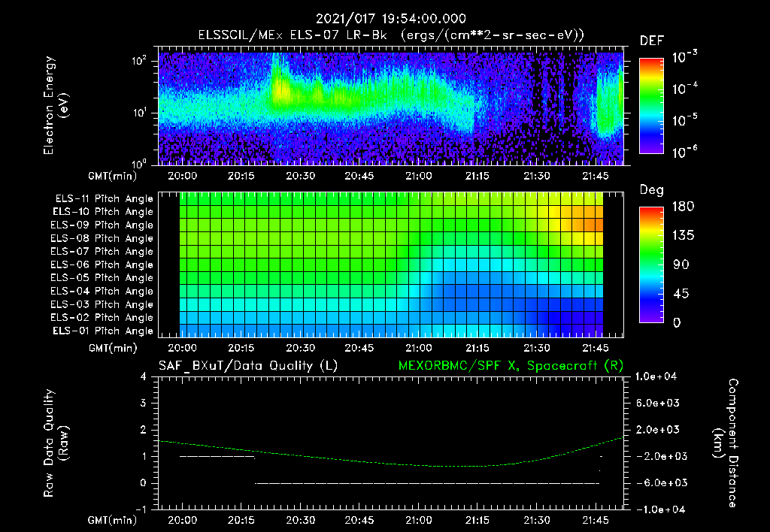Click 20:30 tick under the spectrogram
Image resolution: width=770 pixels, height=532 pixels.
(301, 176)
